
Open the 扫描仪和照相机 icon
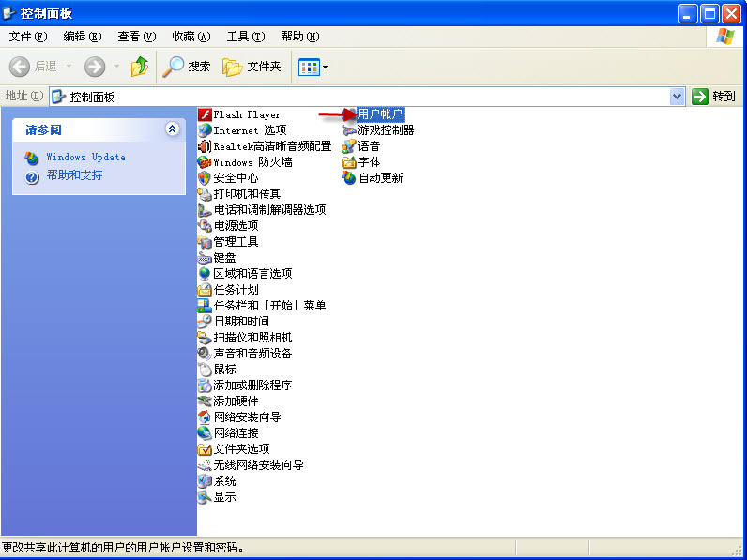click(205, 338)
